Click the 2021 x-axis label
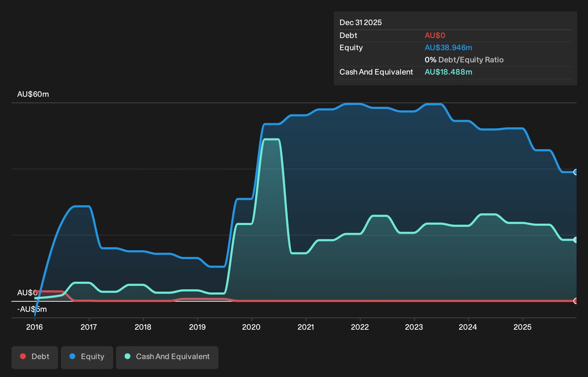 (x=306, y=327)
